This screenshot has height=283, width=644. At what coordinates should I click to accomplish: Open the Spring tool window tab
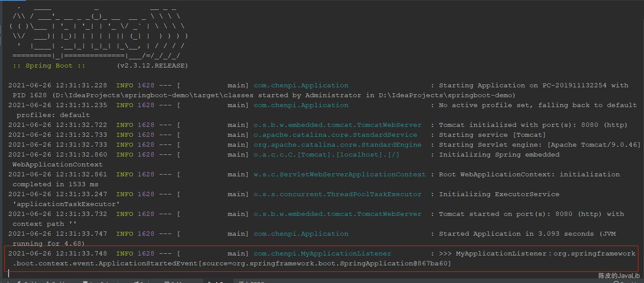point(143,282)
